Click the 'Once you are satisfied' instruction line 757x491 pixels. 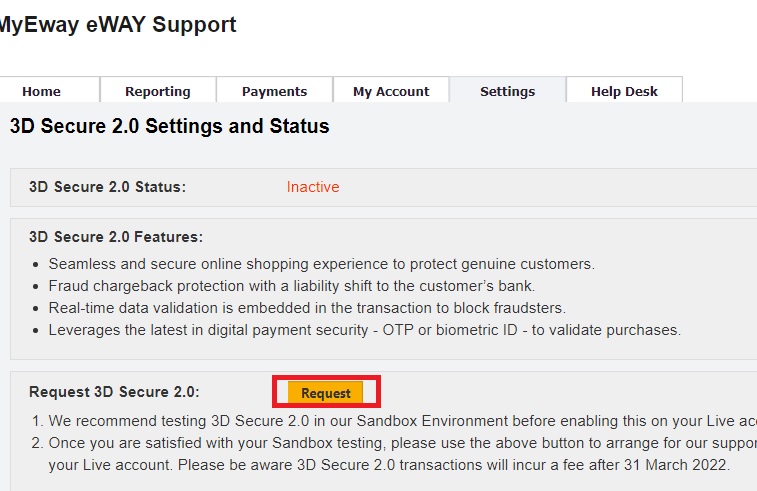[400, 444]
